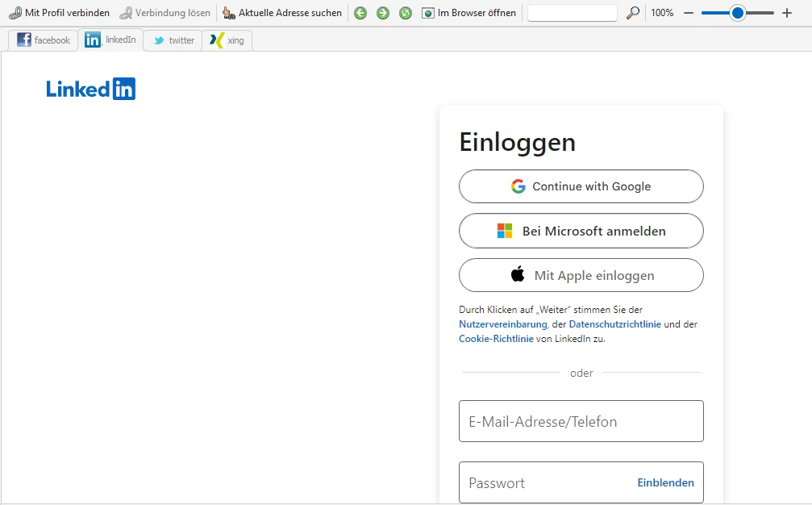Click Mit Profil verbinden toolbar button

tap(60, 12)
